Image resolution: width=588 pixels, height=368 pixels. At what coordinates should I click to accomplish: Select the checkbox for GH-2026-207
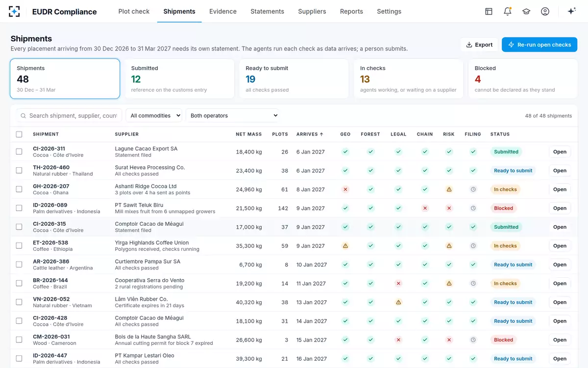point(19,189)
